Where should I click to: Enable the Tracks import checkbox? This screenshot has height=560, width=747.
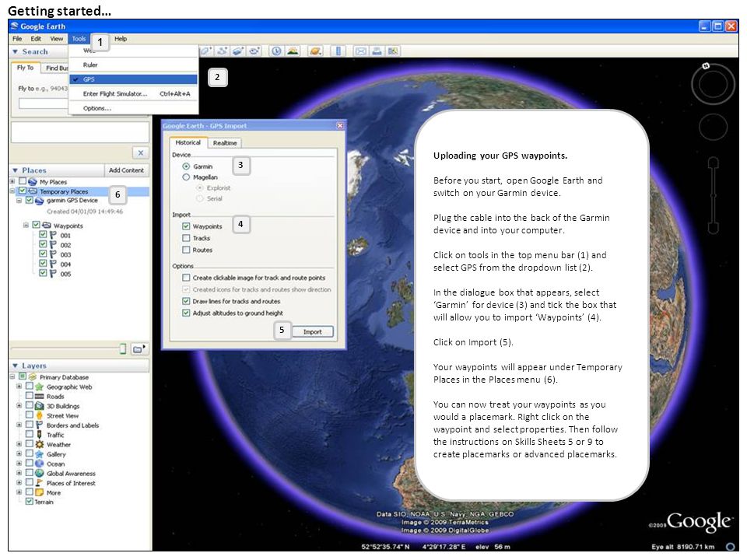point(186,238)
